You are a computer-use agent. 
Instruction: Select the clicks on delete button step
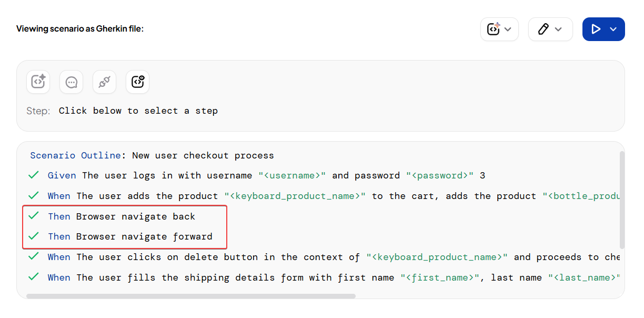click(x=316, y=257)
